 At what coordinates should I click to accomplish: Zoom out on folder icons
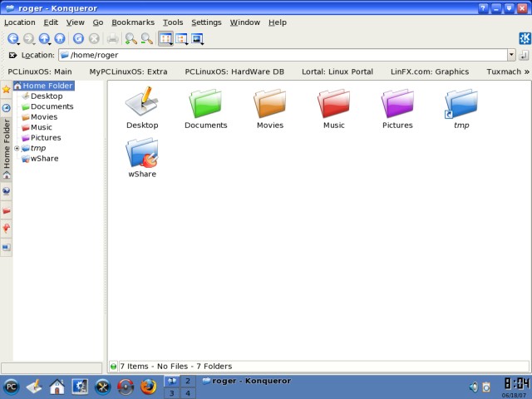(146, 39)
